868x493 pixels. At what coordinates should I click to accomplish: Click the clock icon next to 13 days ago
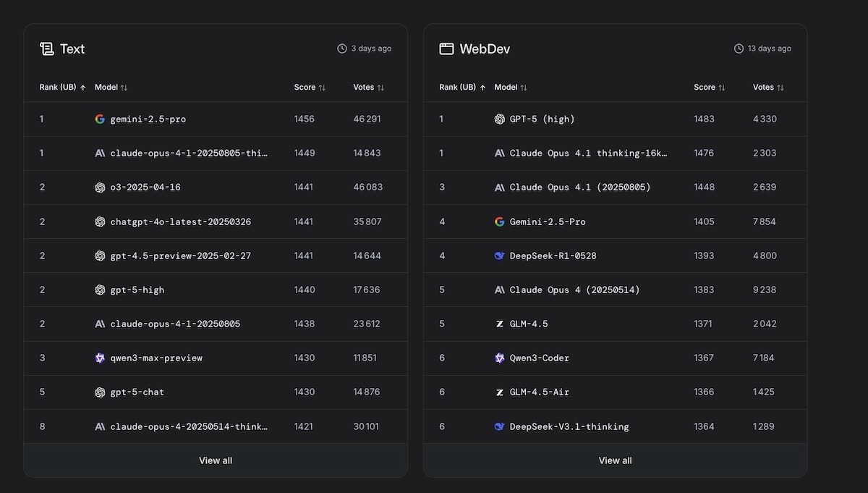(739, 49)
